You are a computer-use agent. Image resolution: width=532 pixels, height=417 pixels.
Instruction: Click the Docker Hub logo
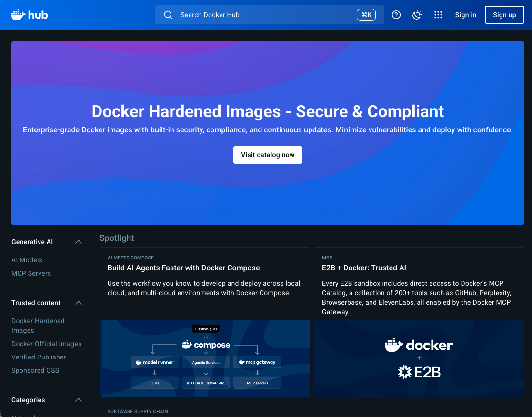coord(30,15)
